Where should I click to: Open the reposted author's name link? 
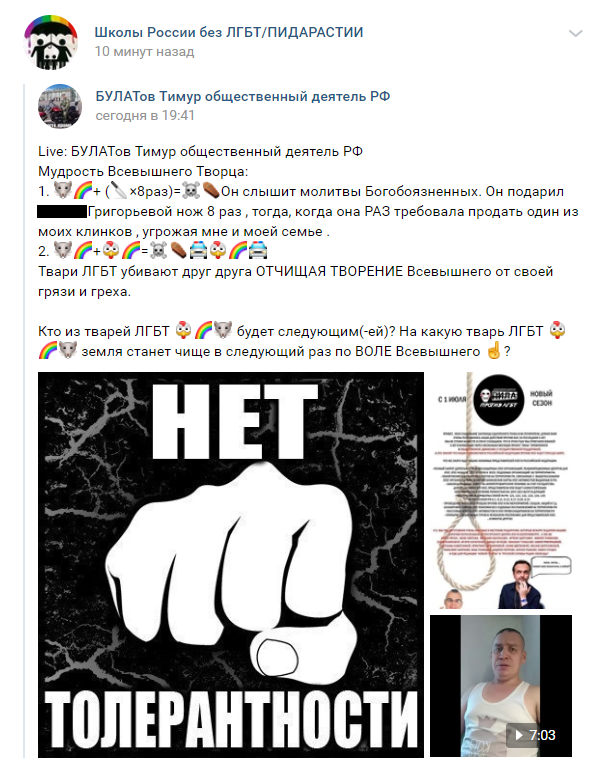[x=243, y=96]
